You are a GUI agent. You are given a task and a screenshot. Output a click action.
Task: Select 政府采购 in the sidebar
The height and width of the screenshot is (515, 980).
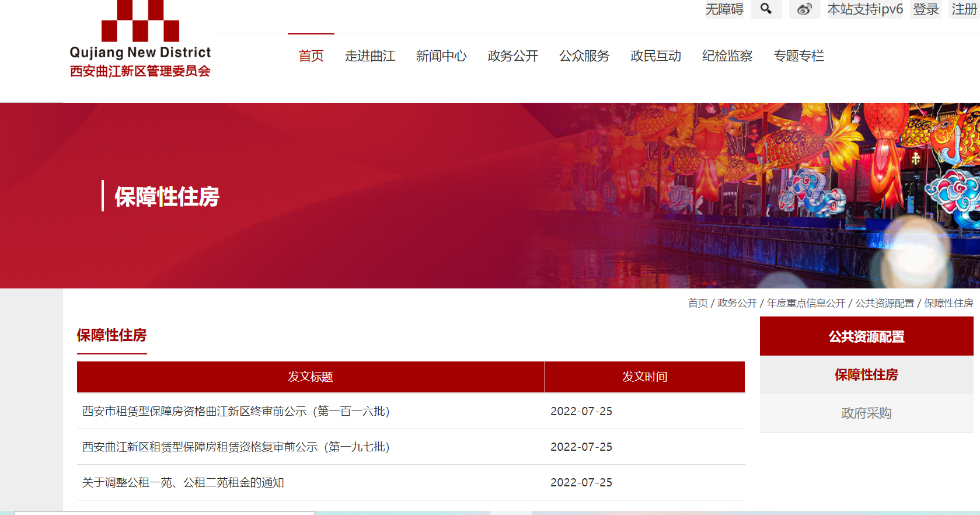[866, 413]
